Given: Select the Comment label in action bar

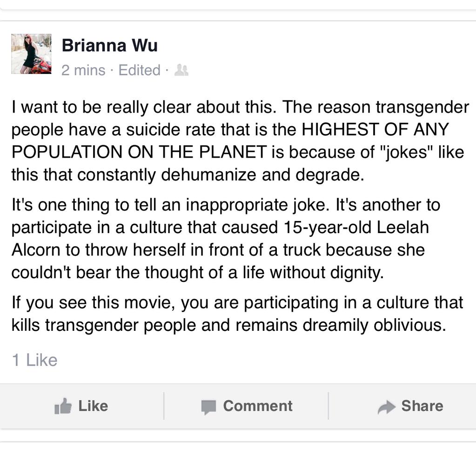Looking at the screenshot, I should pos(258,406).
